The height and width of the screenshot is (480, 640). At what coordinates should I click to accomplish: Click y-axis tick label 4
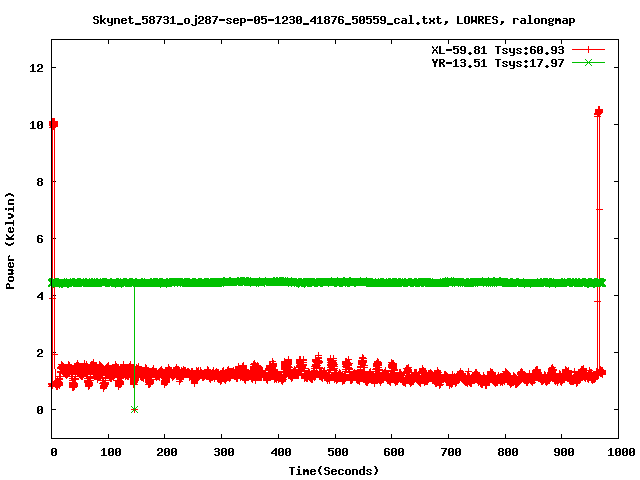pyautogui.click(x=40, y=296)
